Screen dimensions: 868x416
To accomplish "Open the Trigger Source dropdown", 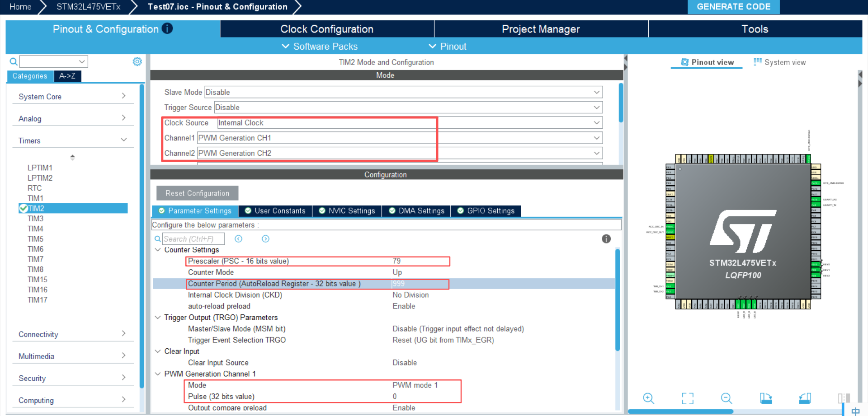I will (x=597, y=108).
